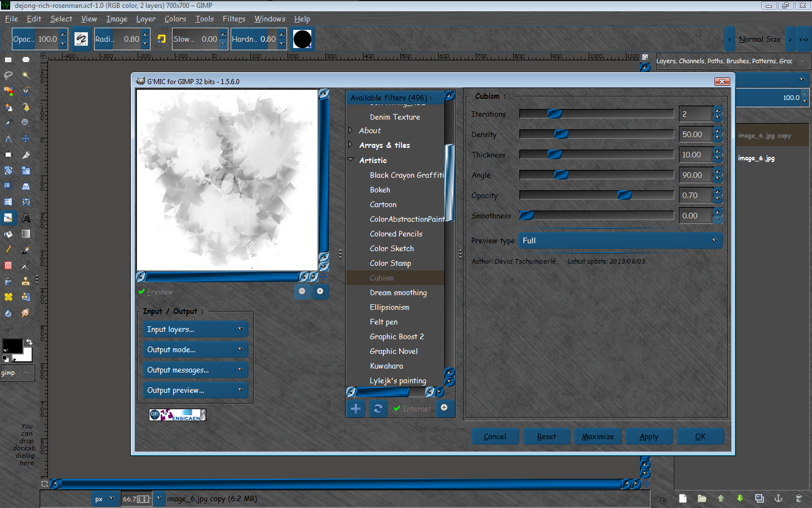Delete layer with trash icon
Viewport: 812px width, 508px height.
798,498
